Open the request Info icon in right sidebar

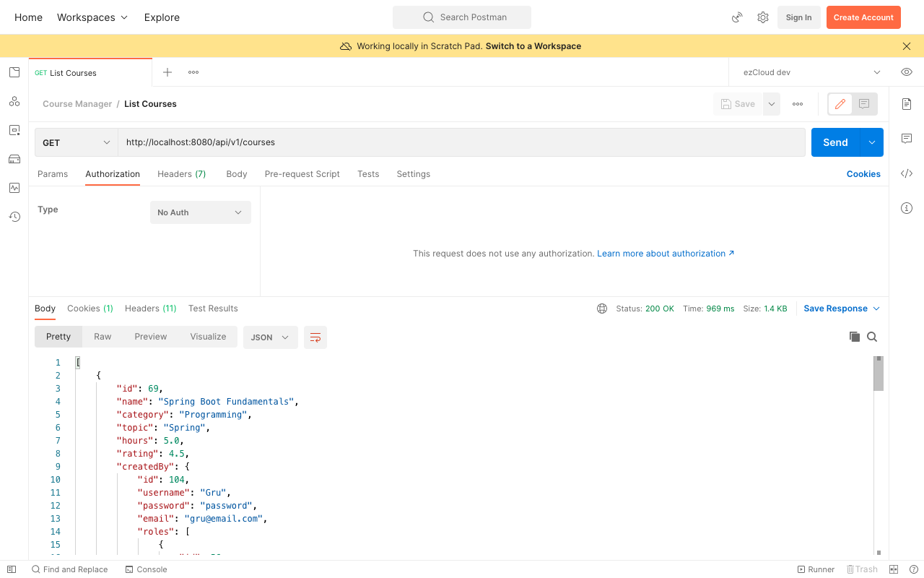click(907, 208)
